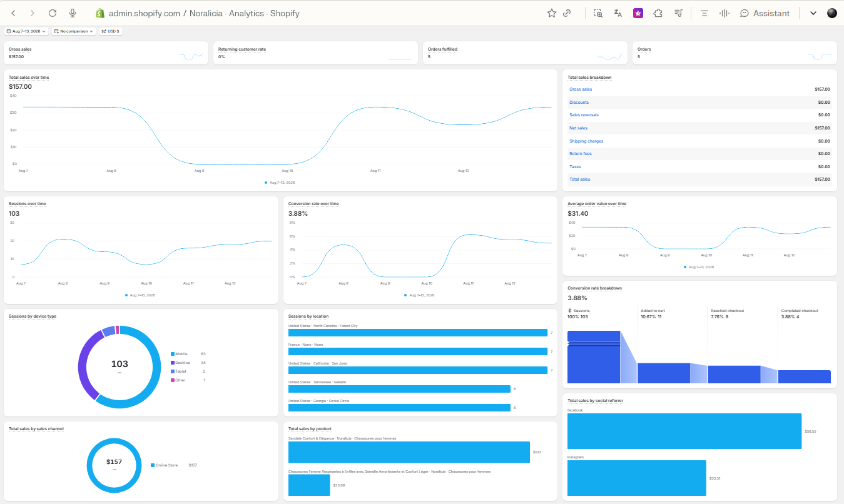Open the translate page icon
844x504 pixels.
point(618,13)
